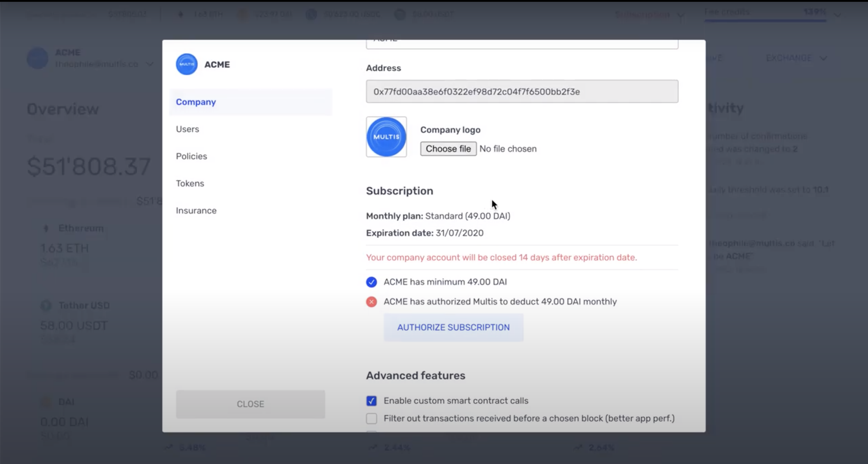Click 'Expiration date: 31/07/2020' text
The width and height of the screenshot is (868, 464).
(x=425, y=233)
